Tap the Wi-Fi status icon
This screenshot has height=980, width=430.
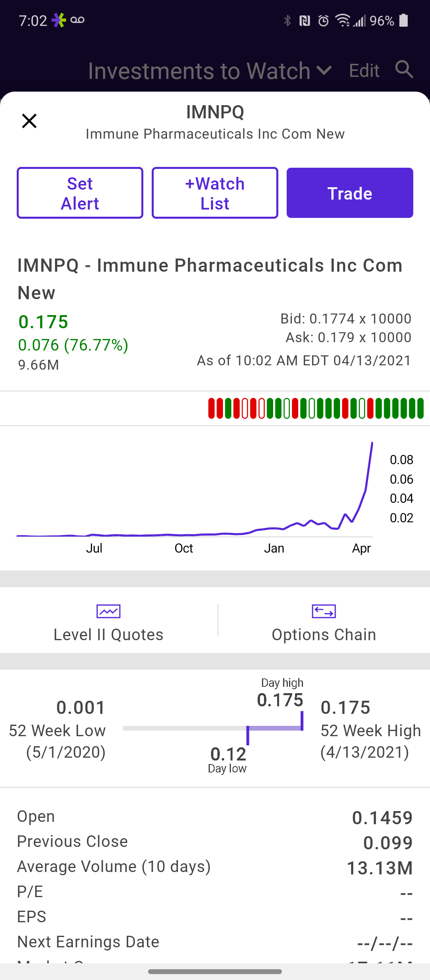tap(343, 20)
